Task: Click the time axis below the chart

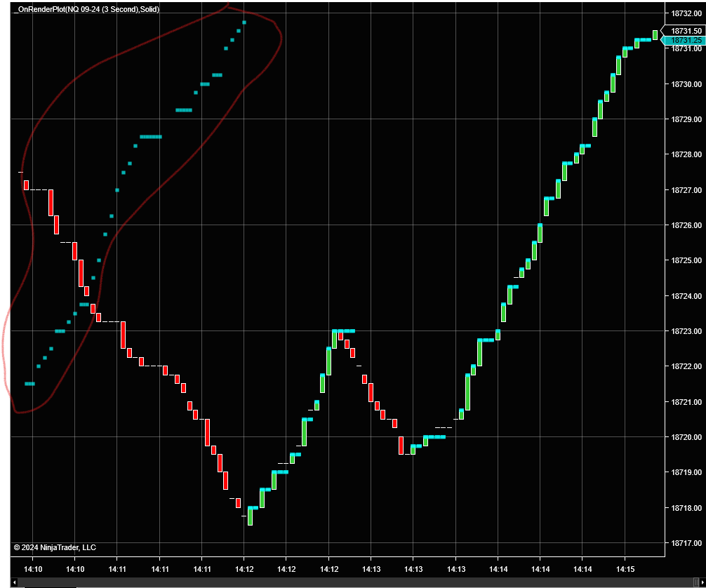Action: click(x=351, y=568)
